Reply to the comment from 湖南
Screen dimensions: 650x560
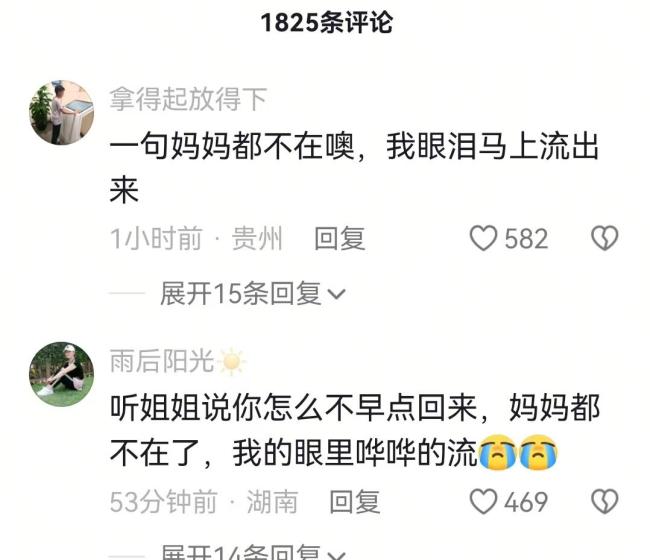coord(355,502)
